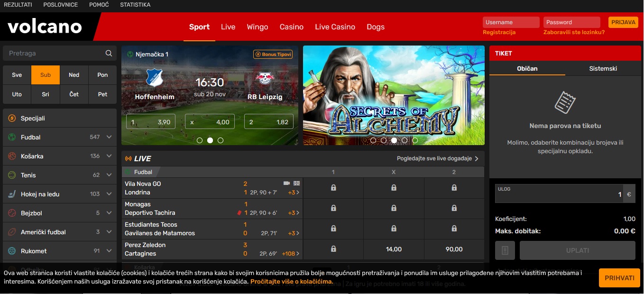Select the Sve day filter
Viewport: 644px width, 294px height.
coord(17,75)
